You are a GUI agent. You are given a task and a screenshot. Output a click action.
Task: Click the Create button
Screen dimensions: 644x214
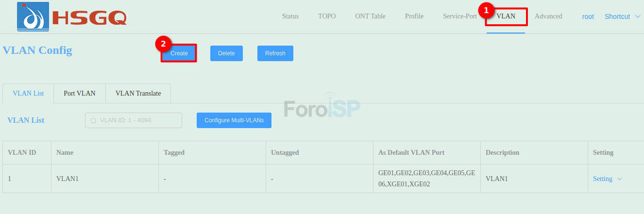[179, 53]
